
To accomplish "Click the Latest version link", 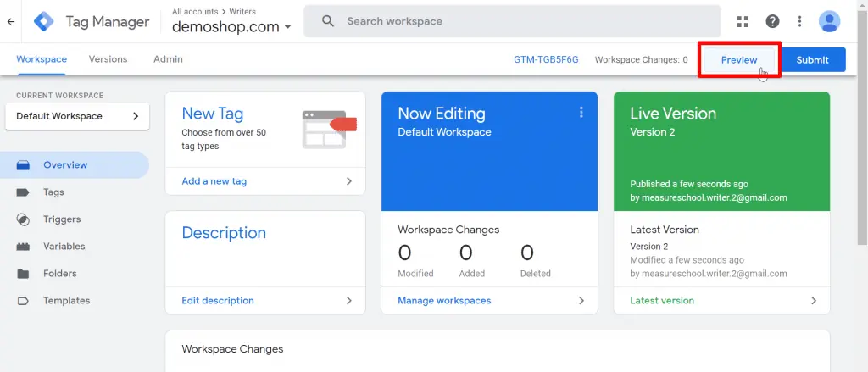I will [x=662, y=301].
